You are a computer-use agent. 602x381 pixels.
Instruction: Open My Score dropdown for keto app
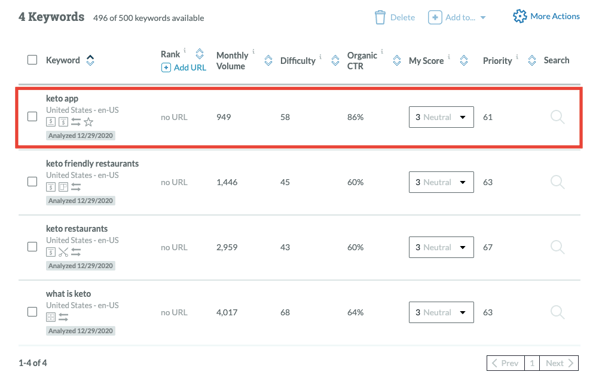click(x=441, y=117)
